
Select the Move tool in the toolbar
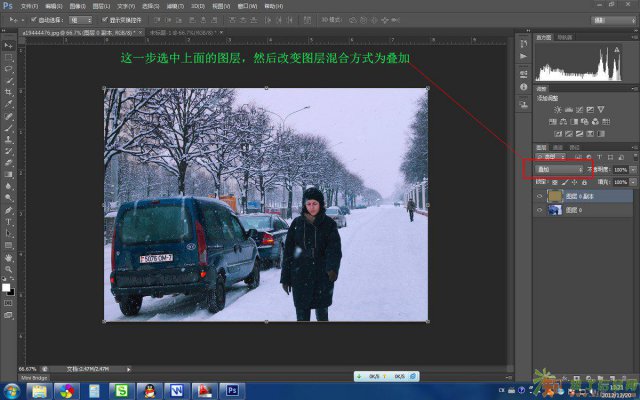tap(8, 46)
